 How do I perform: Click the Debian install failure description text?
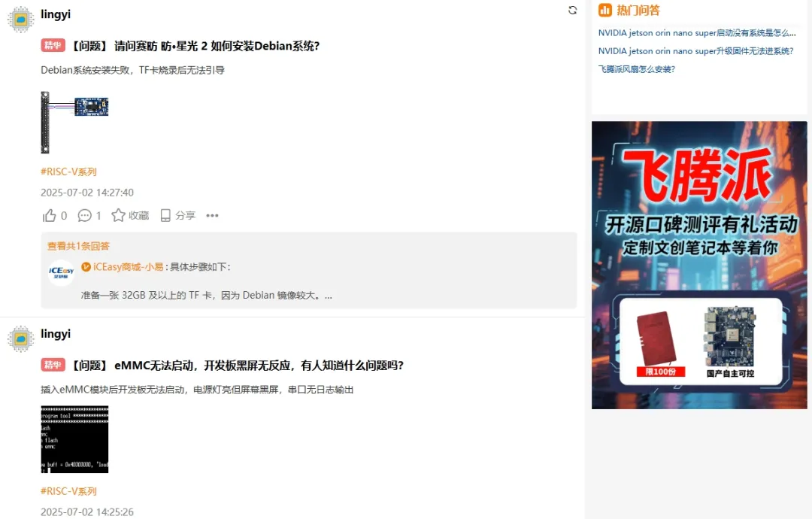click(x=132, y=70)
